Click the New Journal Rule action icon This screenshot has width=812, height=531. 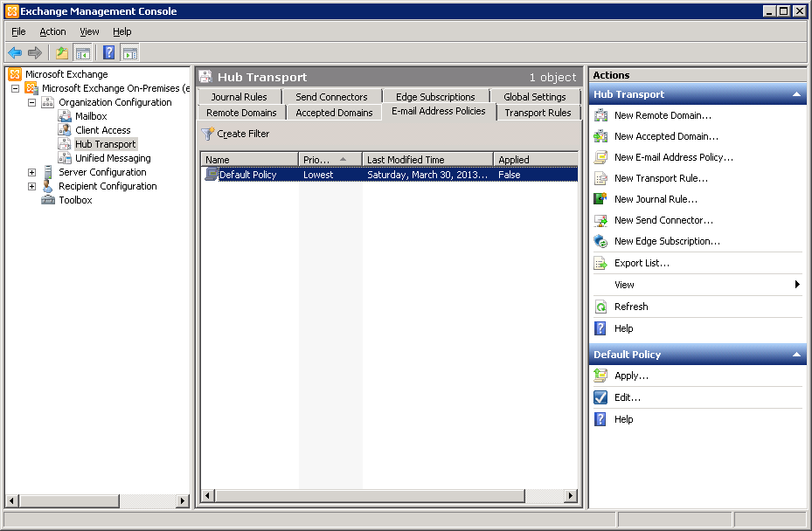coord(600,199)
